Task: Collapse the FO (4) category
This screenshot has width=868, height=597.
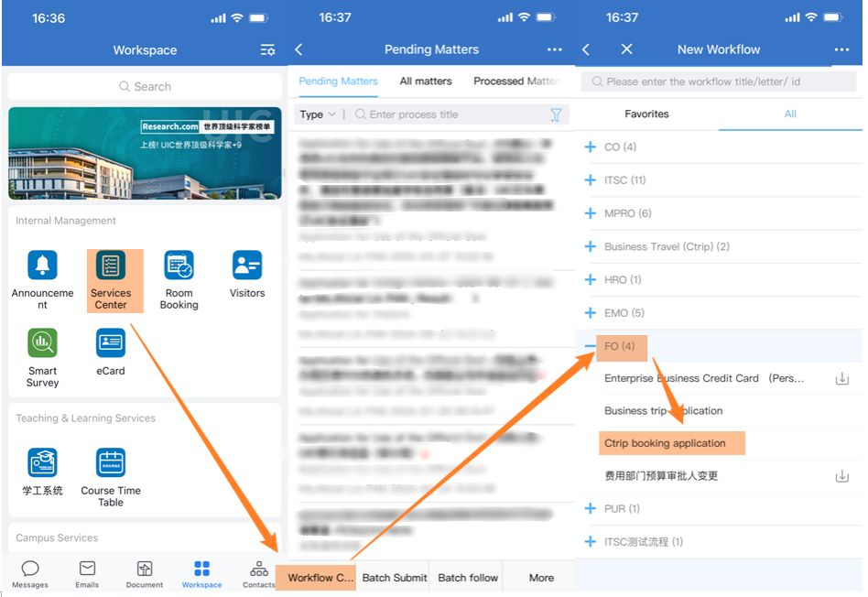Action: click(591, 346)
